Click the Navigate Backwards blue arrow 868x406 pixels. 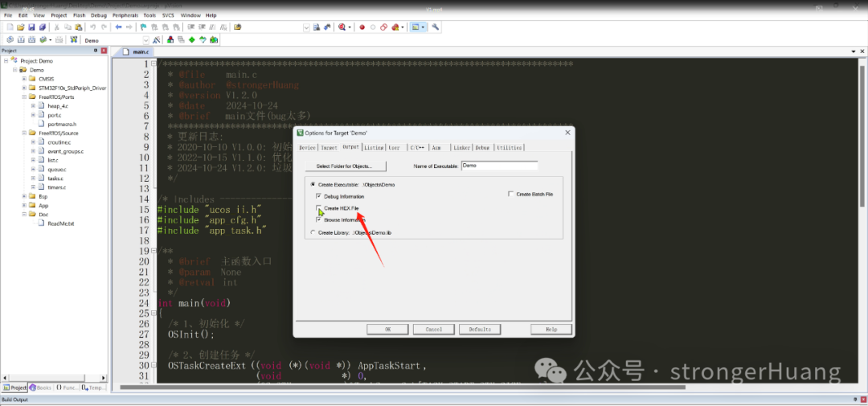118,27
